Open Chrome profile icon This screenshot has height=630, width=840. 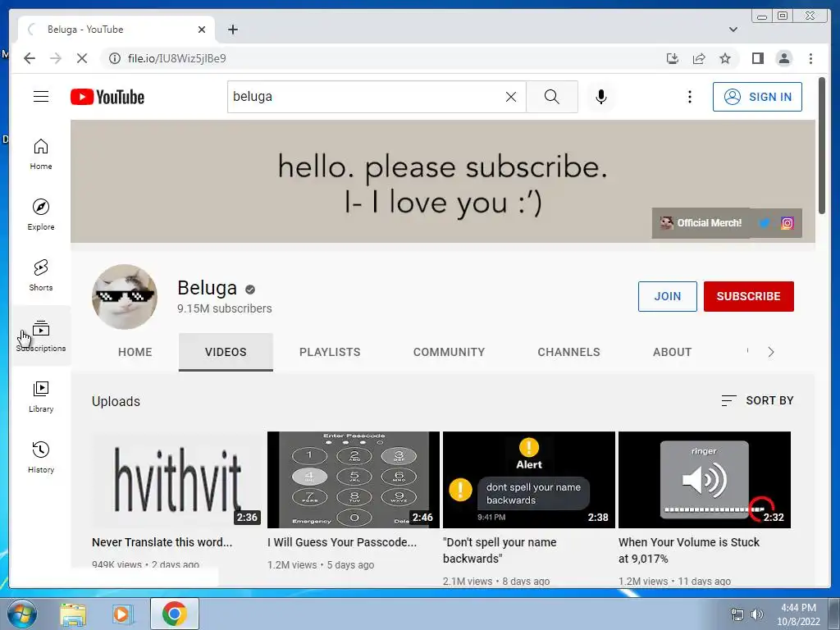coord(783,58)
